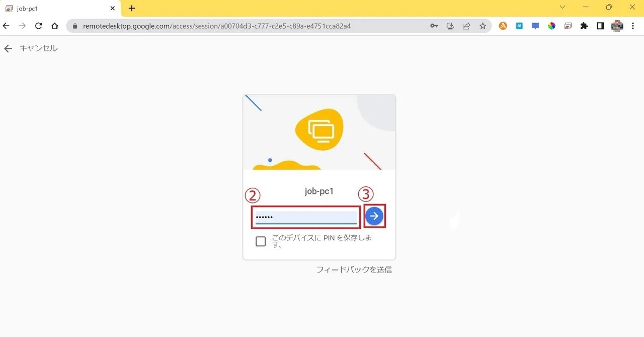Go to the browser home page

pyautogui.click(x=55, y=26)
